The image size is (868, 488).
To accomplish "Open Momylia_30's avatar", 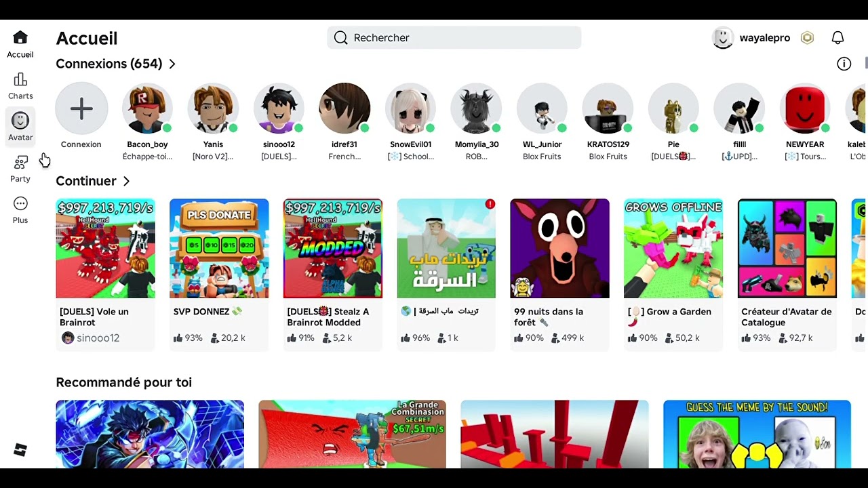I will pos(476,108).
